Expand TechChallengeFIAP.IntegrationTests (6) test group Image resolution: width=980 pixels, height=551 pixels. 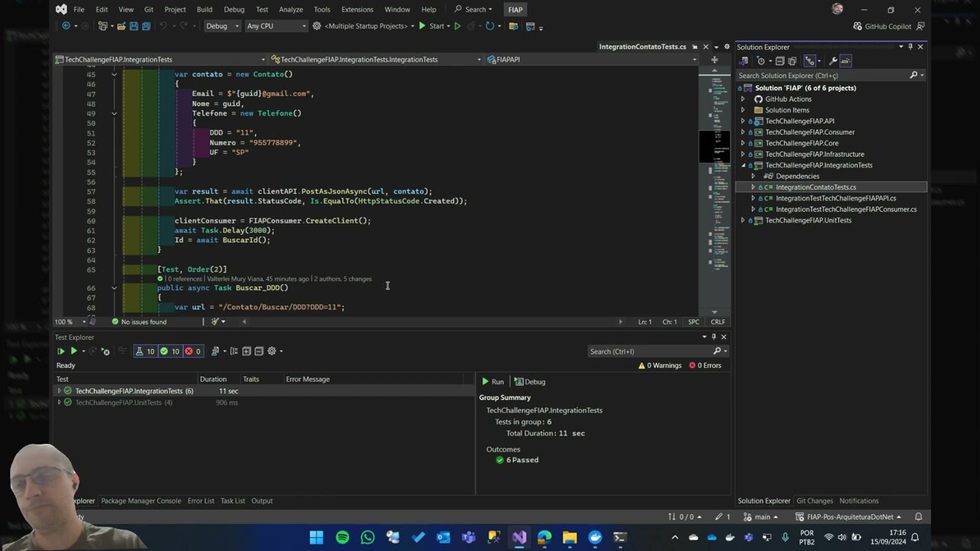click(x=59, y=391)
